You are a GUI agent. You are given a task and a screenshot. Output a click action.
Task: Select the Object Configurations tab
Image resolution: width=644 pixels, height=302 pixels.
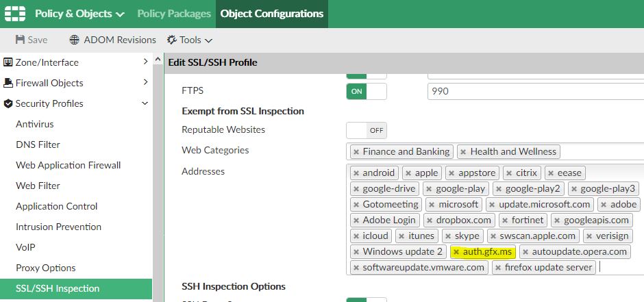coord(272,14)
